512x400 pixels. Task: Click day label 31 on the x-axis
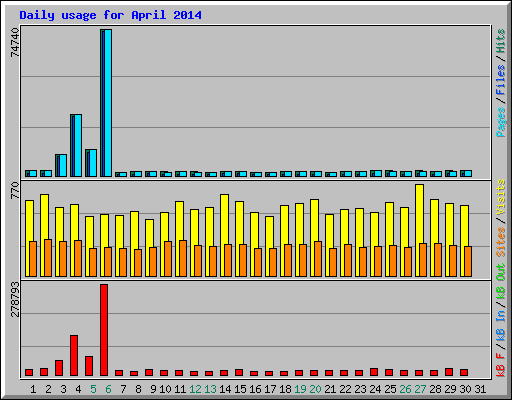[480, 389]
